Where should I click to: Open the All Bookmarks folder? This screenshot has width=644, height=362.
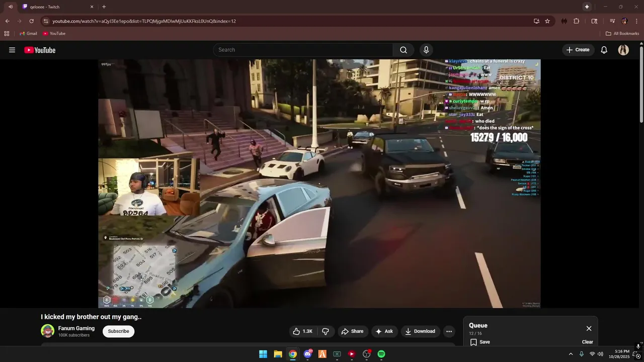tap(622, 34)
